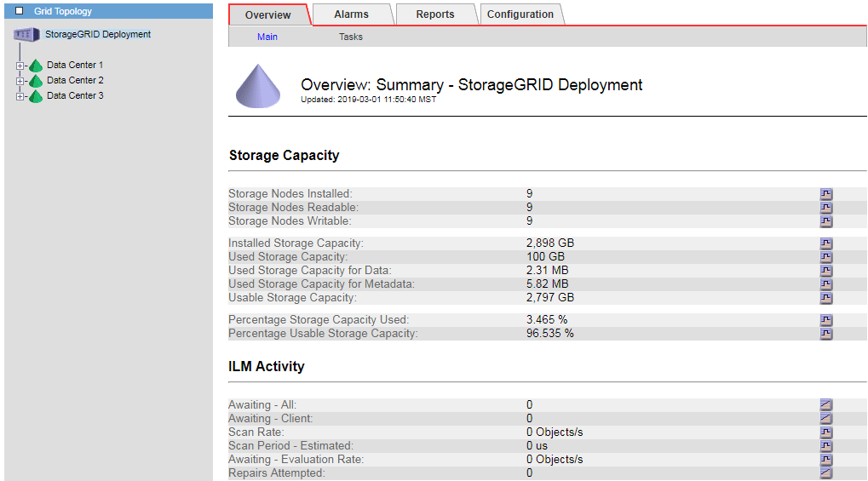Click the green Data Center 2 icon

(36, 81)
